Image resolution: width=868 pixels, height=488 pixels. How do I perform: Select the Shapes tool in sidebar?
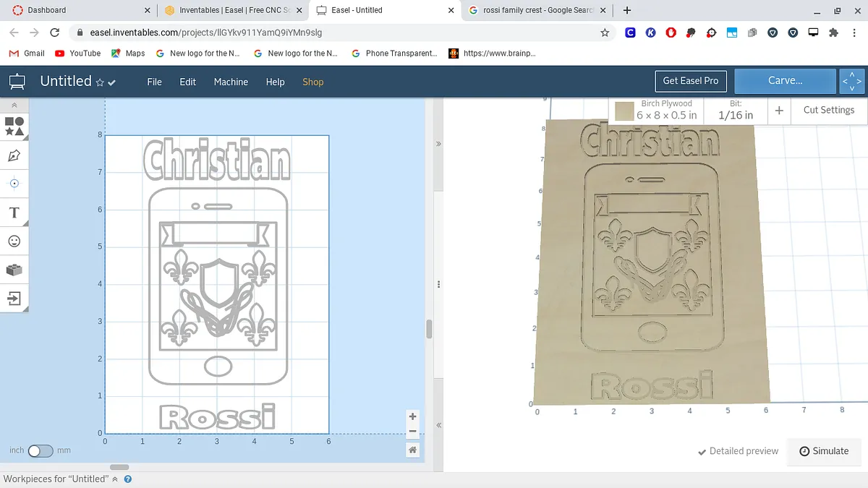click(x=14, y=127)
